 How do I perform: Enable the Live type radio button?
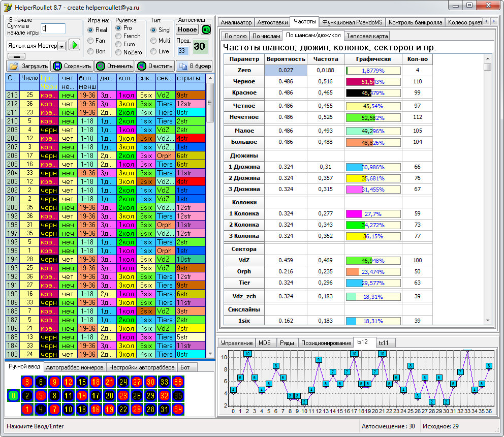pos(153,51)
